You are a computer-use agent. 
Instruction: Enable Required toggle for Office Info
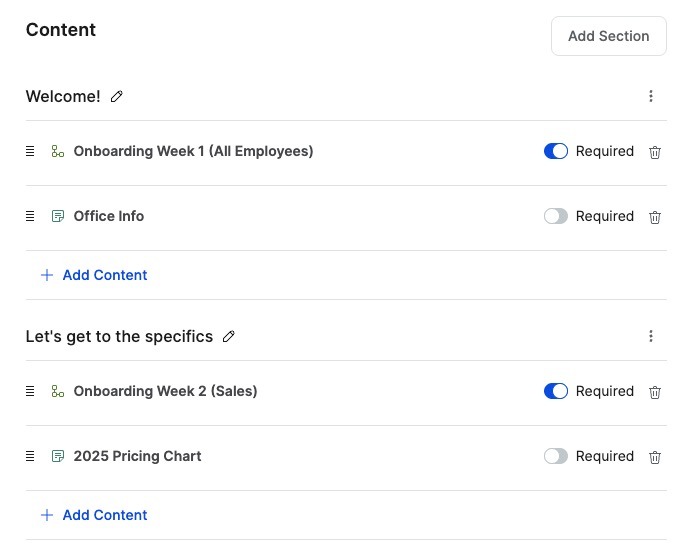tap(555, 216)
